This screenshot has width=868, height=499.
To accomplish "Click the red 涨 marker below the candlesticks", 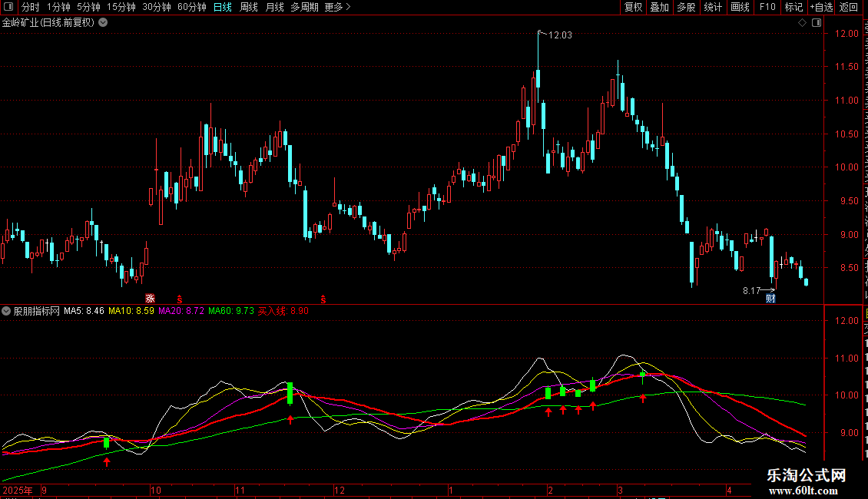I will (150, 299).
